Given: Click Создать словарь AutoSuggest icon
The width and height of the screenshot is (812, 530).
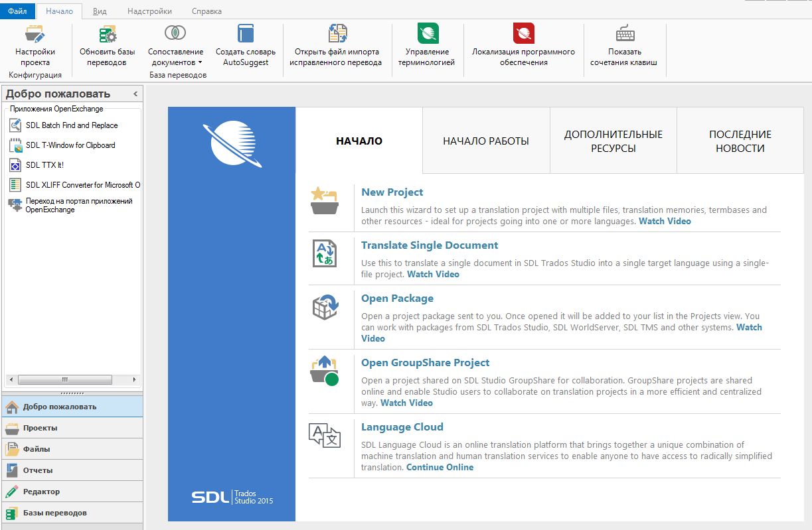Looking at the screenshot, I should (x=246, y=34).
